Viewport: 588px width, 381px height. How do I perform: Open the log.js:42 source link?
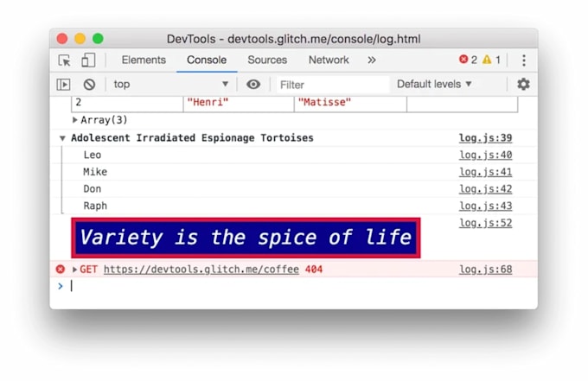[x=486, y=189]
